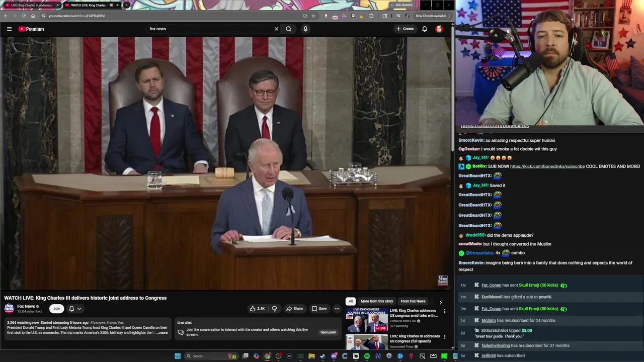
Task: Open options menu for LiveNOW video
Action: (x=444, y=312)
